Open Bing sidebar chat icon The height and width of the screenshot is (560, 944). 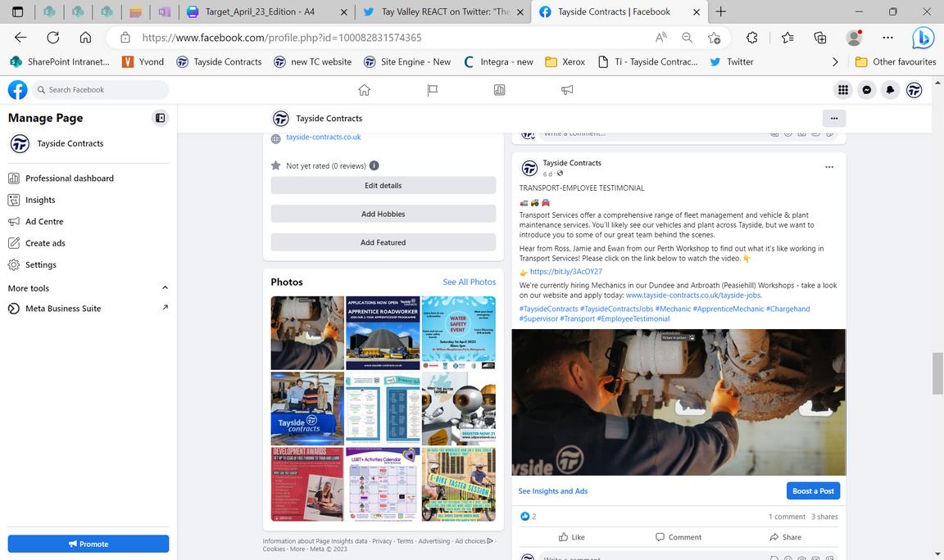(x=923, y=38)
